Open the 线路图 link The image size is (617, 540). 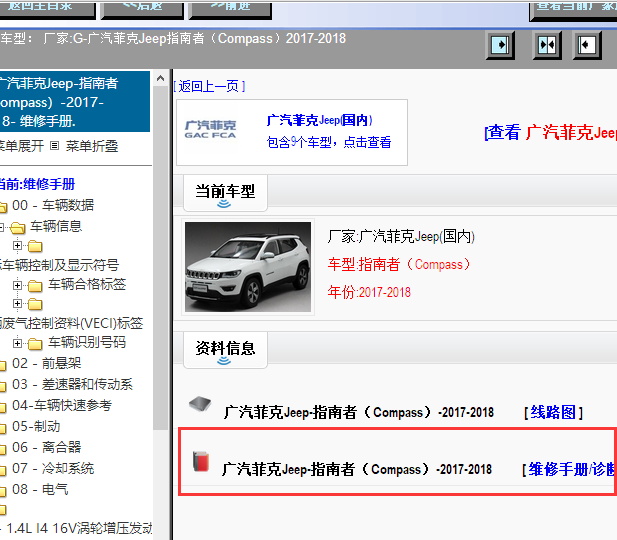(x=553, y=412)
